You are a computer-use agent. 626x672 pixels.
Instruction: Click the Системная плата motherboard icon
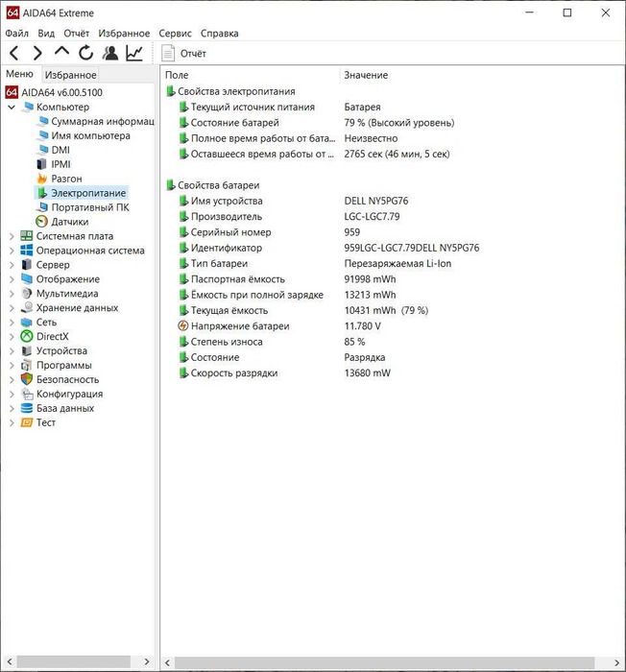[27, 236]
